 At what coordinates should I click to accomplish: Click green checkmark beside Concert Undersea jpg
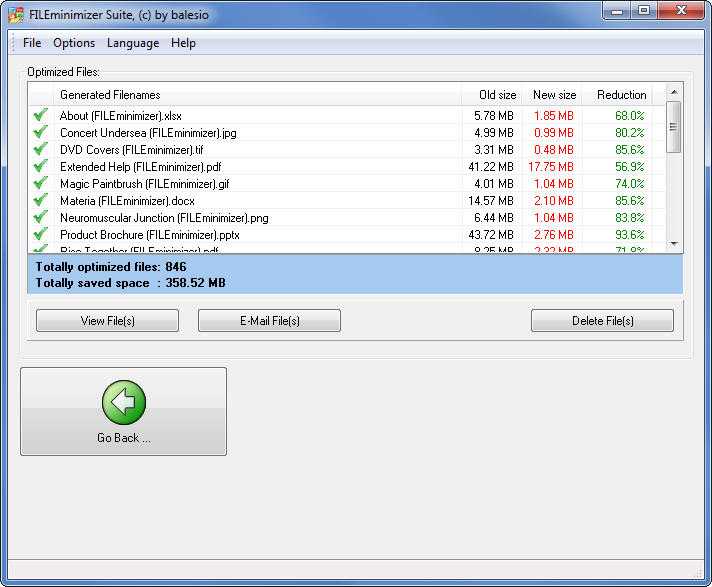(40, 132)
